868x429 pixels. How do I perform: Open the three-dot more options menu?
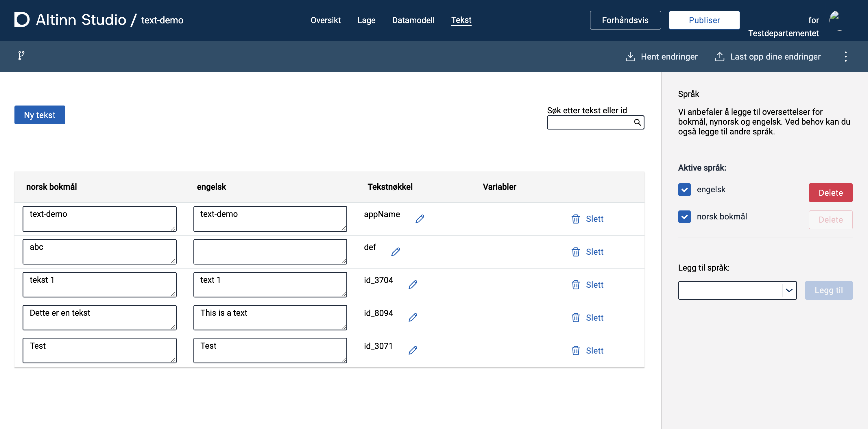pos(845,57)
